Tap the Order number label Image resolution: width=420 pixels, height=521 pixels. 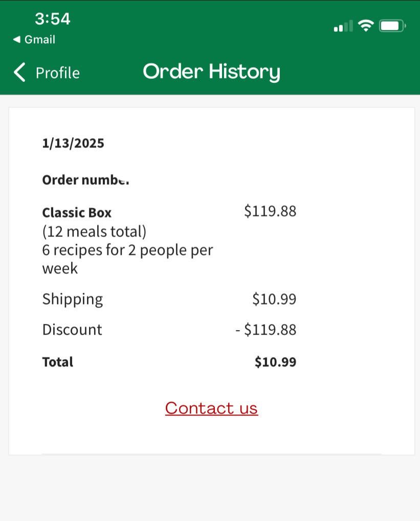(85, 180)
